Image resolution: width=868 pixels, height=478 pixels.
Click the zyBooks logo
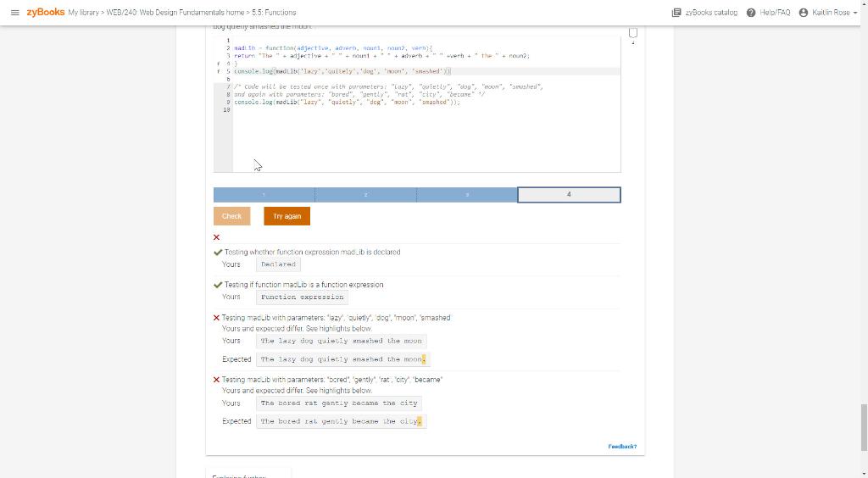coord(46,12)
